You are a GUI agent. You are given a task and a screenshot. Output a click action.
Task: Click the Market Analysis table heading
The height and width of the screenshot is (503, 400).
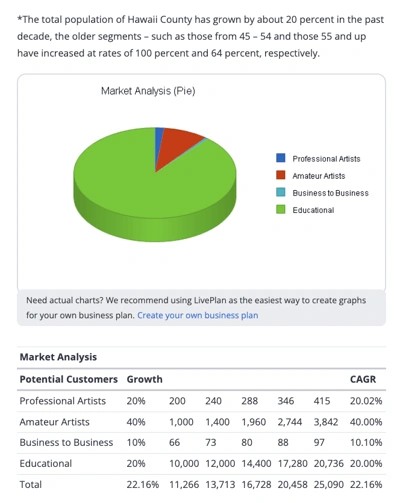click(x=58, y=357)
